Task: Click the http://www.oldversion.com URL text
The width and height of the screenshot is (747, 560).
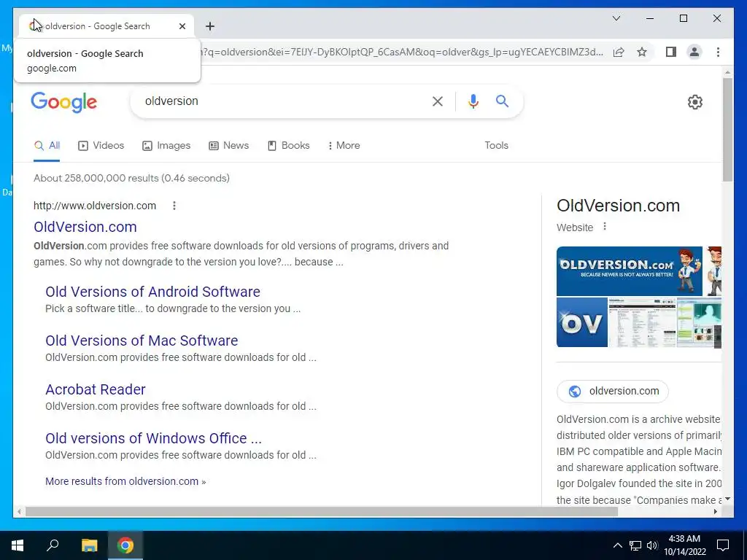Action: click(95, 206)
